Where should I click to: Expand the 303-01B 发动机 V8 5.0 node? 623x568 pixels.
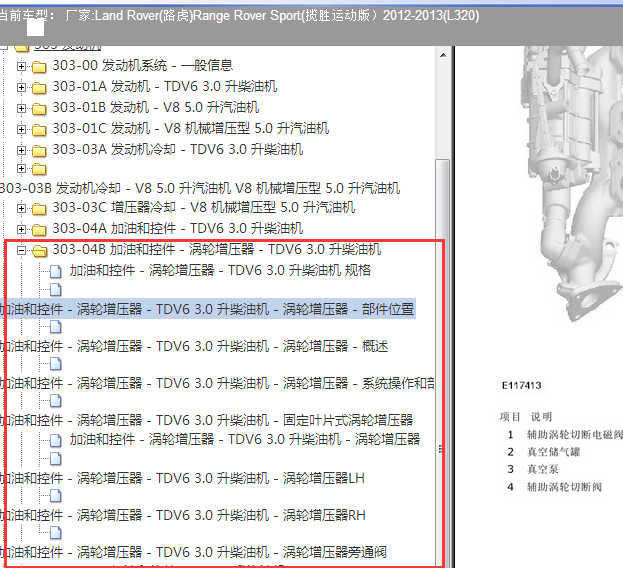[21, 108]
